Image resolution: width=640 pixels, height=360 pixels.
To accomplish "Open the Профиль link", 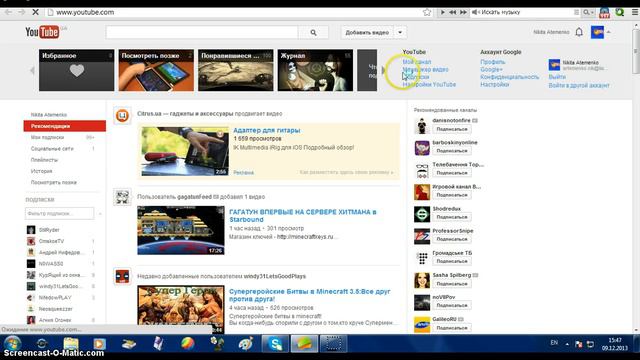I will [x=493, y=62].
